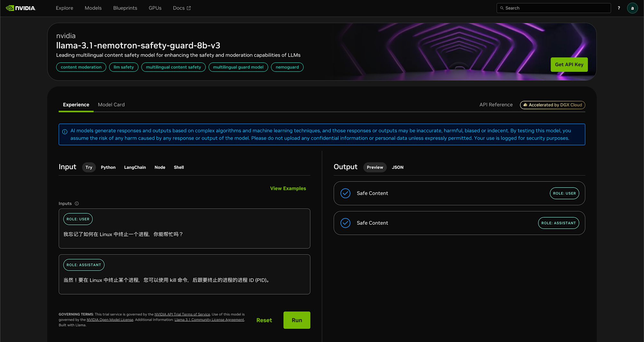Screen dimensions: 644x342
Task: Open the help question mark icon
Action: click(619, 8)
